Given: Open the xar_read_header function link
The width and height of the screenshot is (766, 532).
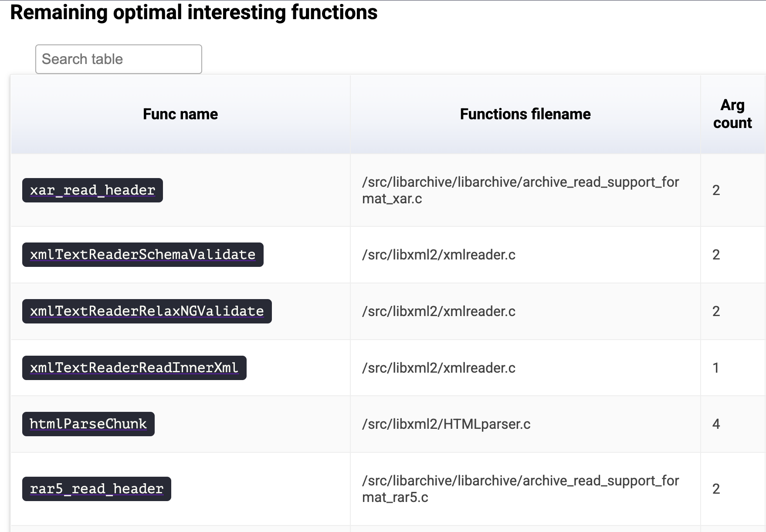Looking at the screenshot, I should 92,190.
